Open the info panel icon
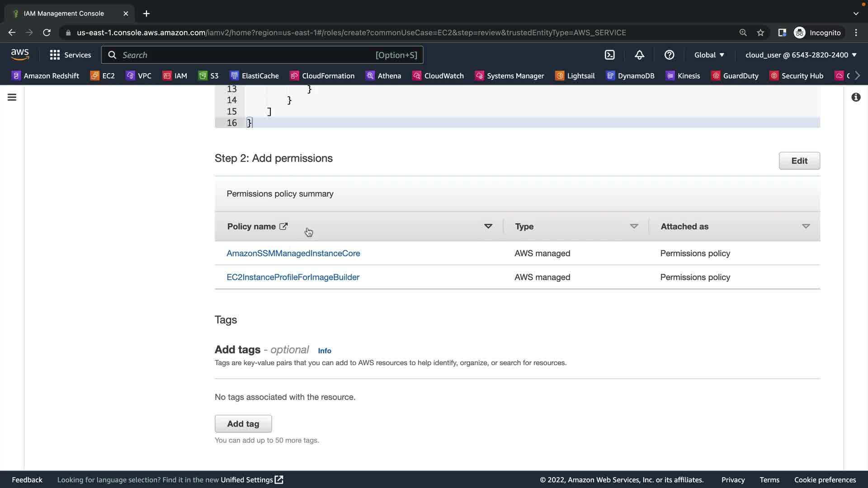Image resolution: width=868 pixels, height=488 pixels. 856,97
